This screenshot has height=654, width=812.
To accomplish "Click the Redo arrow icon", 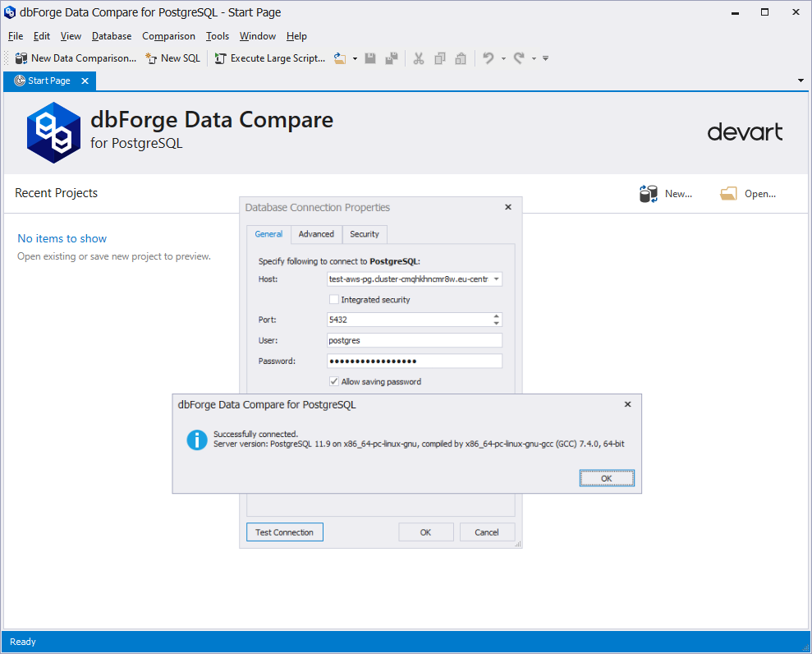I will point(519,58).
